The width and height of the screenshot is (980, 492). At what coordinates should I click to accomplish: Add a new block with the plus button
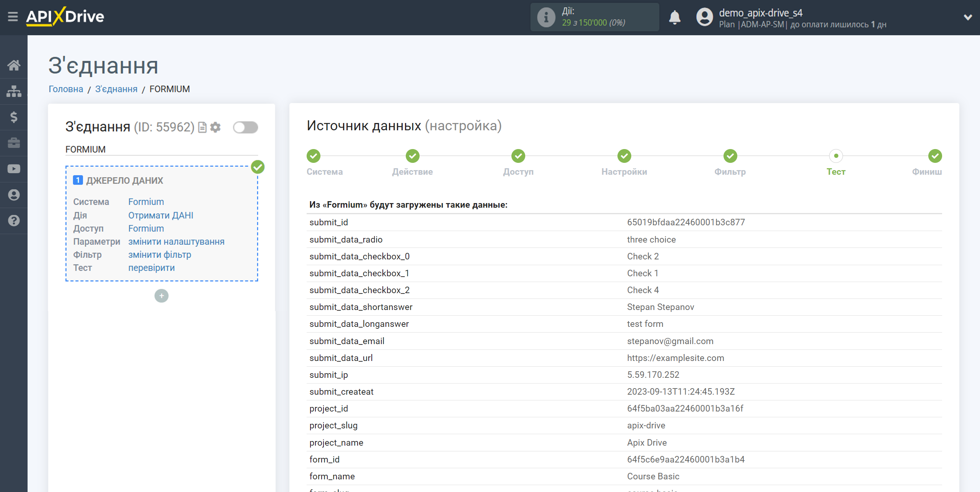pos(161,296)
